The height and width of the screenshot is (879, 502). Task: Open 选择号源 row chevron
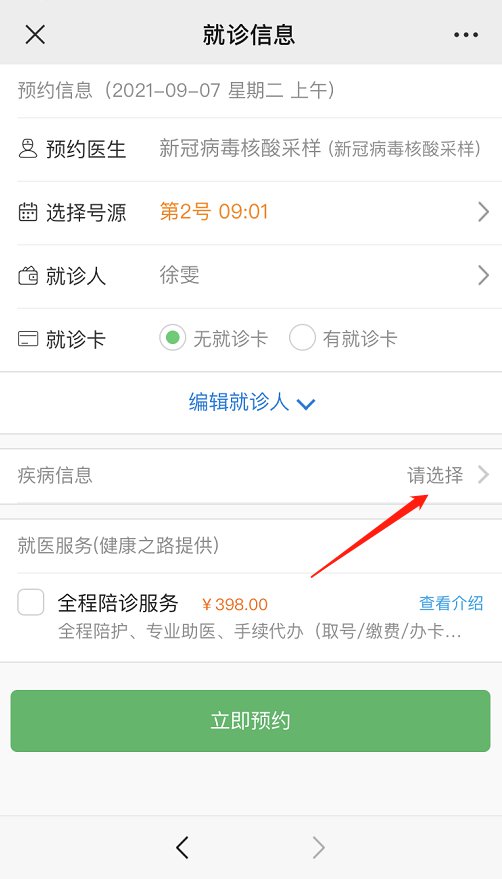[483, 212]
